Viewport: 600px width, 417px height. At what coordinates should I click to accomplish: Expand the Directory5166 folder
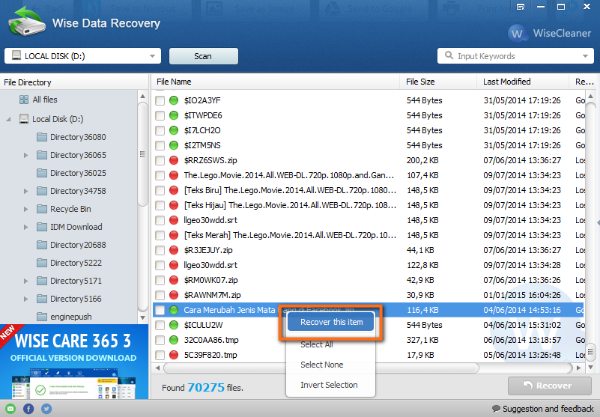[x=26, y=299]
